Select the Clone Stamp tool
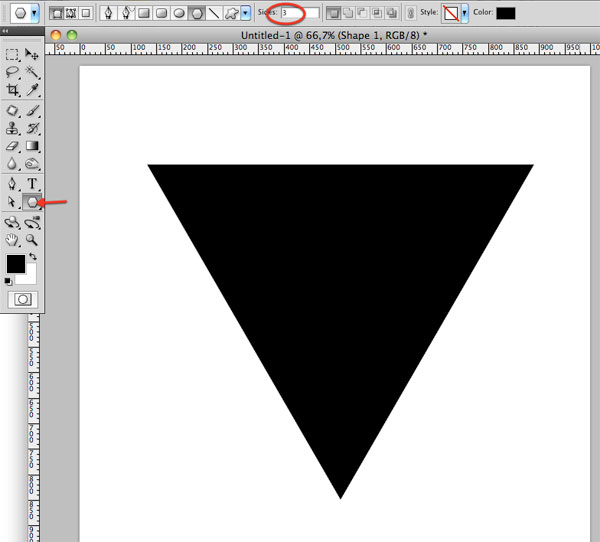The height and width of the screenshot is (542, 600). [x=12, y=129]
